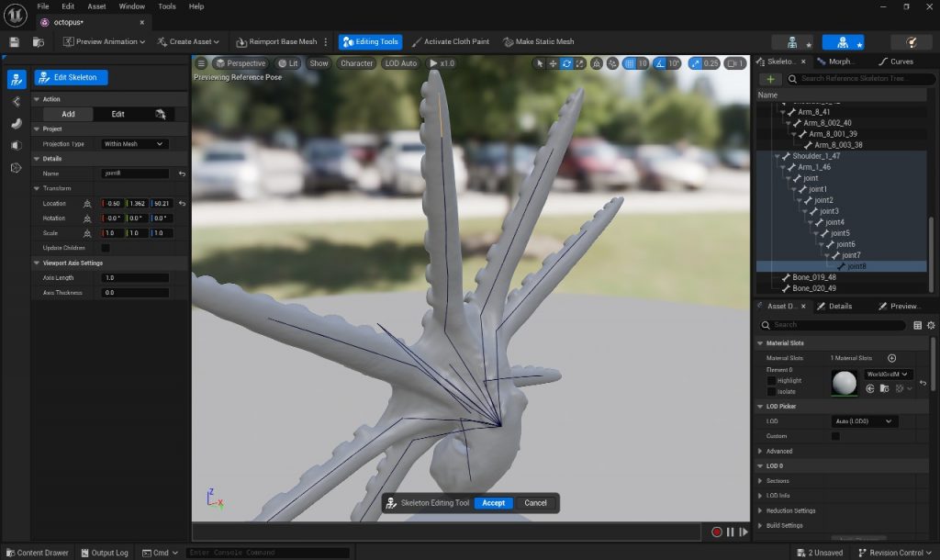This screenshot has width=940, height=560.
Task: Accept the Skeleton Editing Tool changes
Action: pyautogui.click(x=493, y=503)
